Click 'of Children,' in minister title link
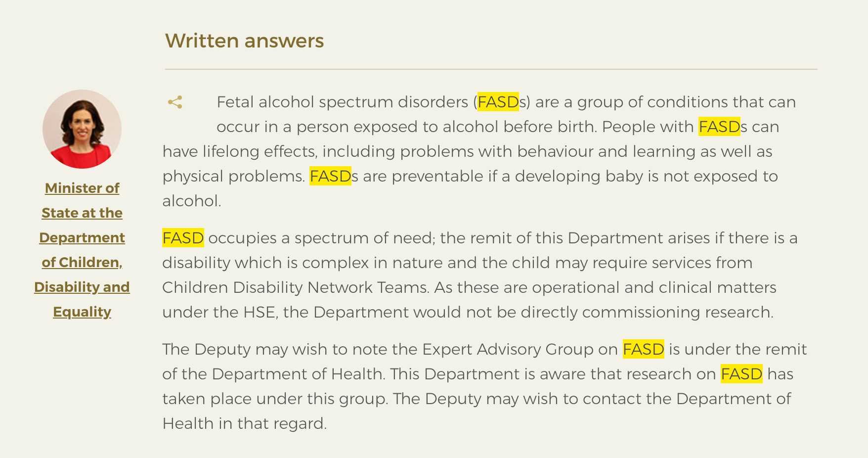 tap(82, 262)
